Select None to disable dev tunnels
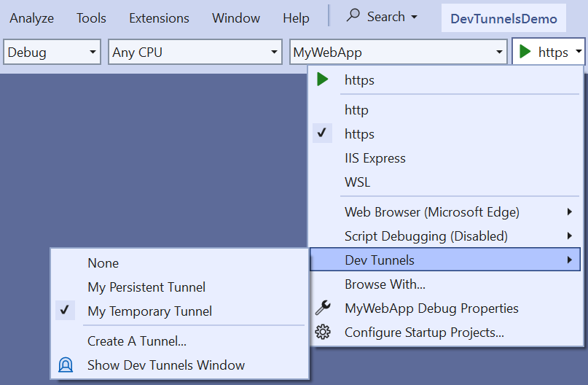The height and width of the screenshot is (385, 588). pos(103,263)
